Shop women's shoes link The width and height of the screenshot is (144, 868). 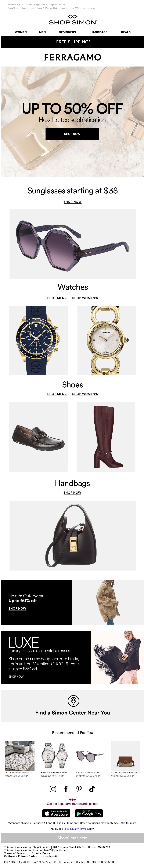pyautogui.click(x=85, y=394)
